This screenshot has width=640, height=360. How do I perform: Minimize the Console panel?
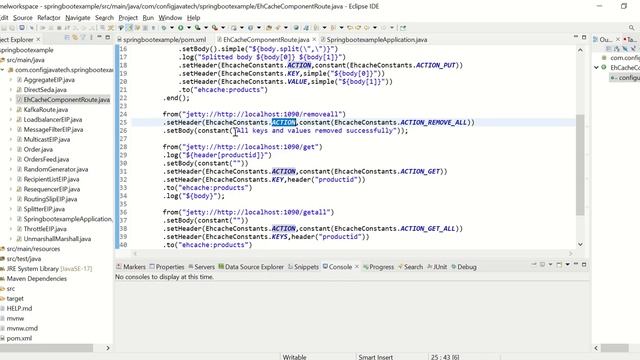pos(576,264)
